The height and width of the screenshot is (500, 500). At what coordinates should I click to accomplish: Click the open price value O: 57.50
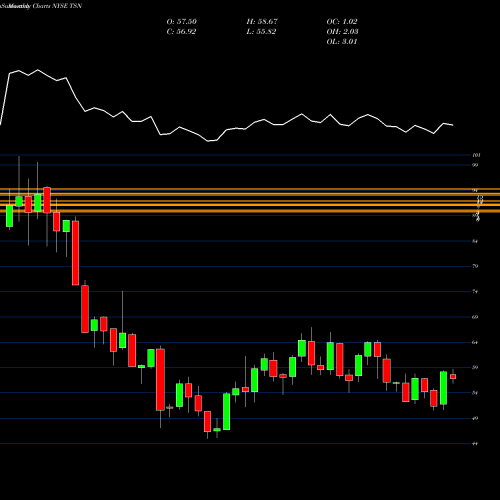pyautogui.click(x=182, y=22)
